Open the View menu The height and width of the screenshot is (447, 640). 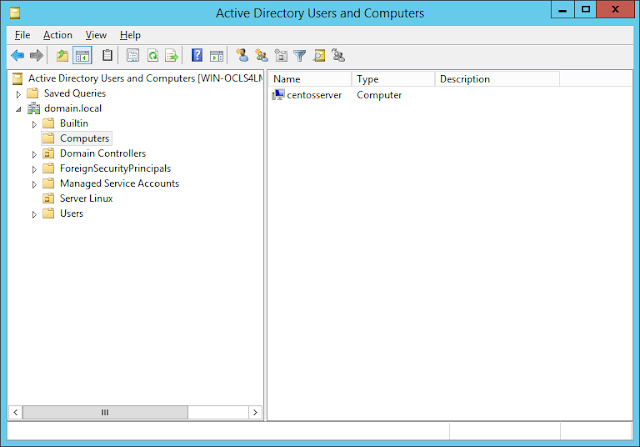tap(96, 35)
